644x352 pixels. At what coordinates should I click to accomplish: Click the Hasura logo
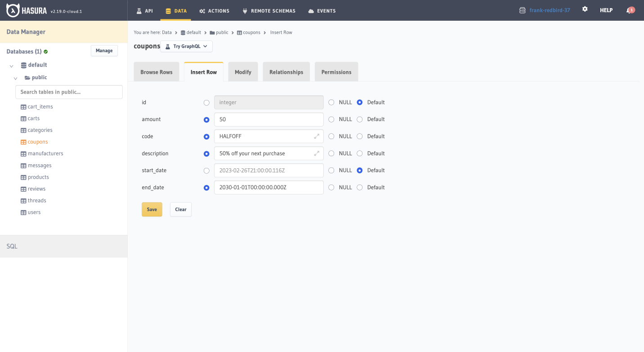(x=12, y=10)
